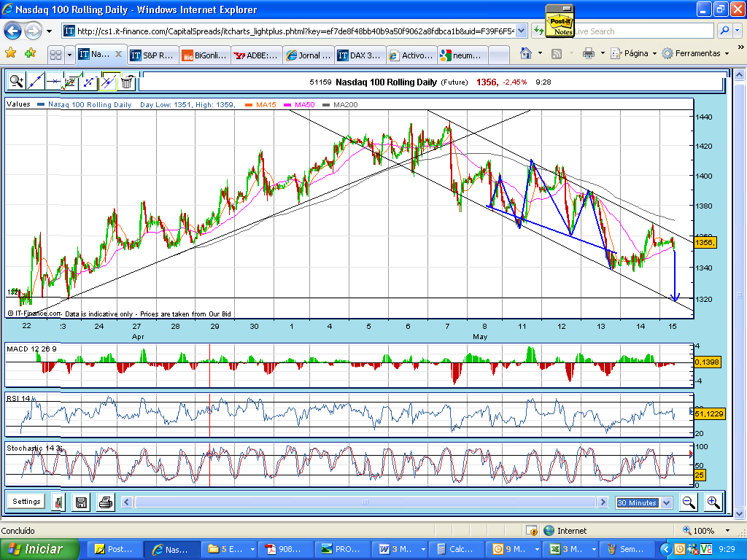Viewport: 747px width, 560px height.
Task: Click the Settings button
Action: (26, 502)
